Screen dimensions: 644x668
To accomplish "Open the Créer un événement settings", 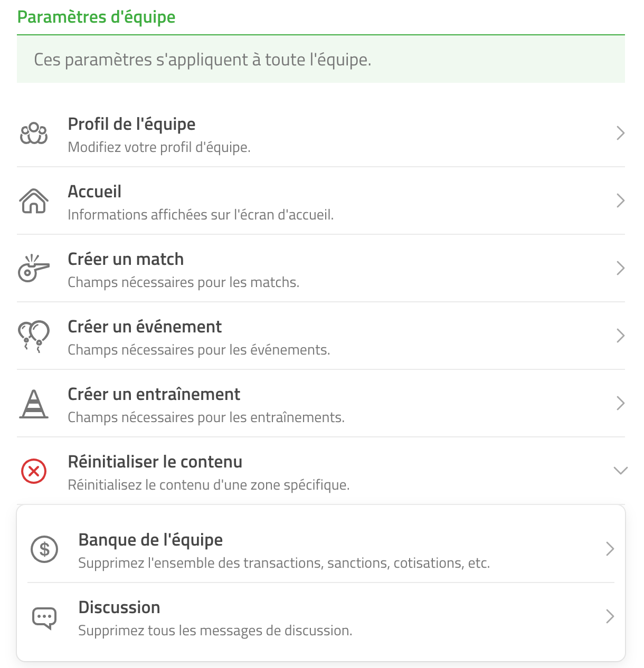I will pyautogui.click(x=321, y=336).
